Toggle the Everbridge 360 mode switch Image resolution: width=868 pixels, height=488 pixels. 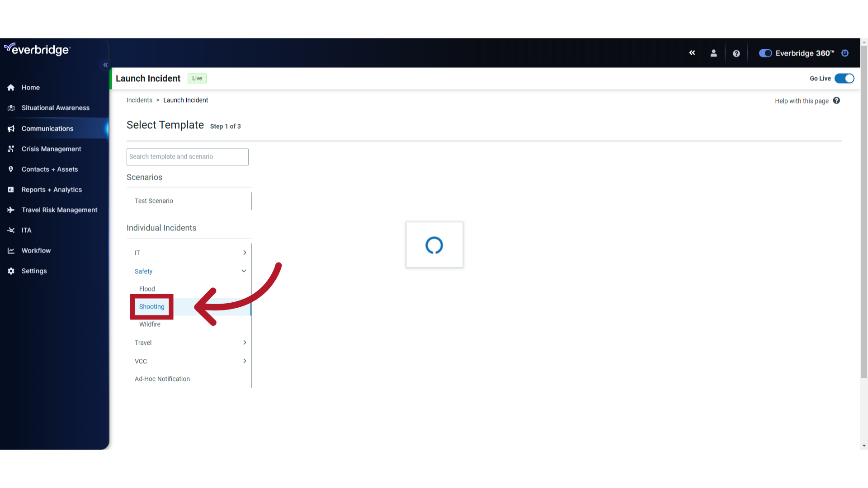pos(765,53)
